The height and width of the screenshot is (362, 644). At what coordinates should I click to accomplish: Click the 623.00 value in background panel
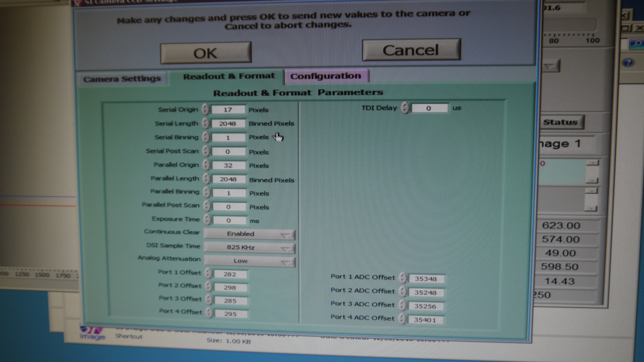pos(561,226)
